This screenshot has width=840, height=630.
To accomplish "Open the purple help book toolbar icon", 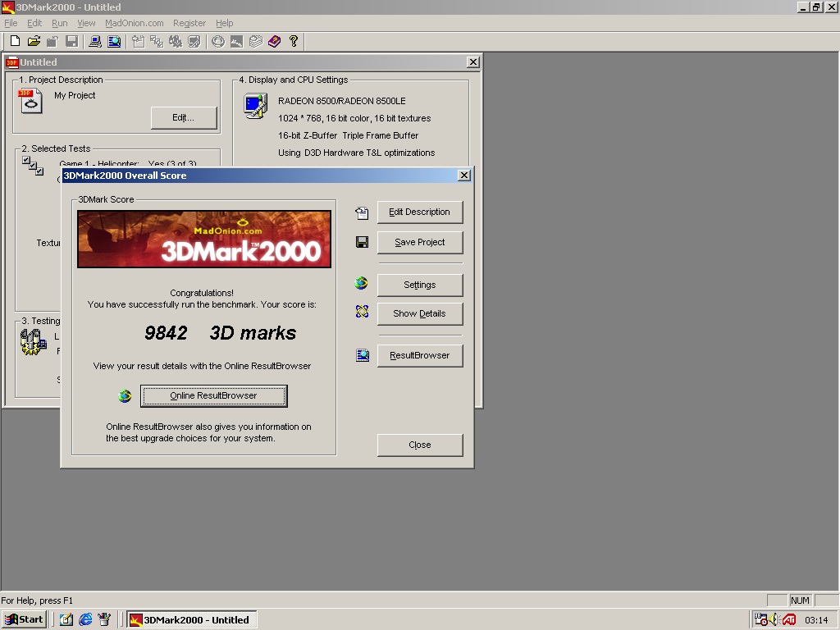I will (x=273, y=41).
